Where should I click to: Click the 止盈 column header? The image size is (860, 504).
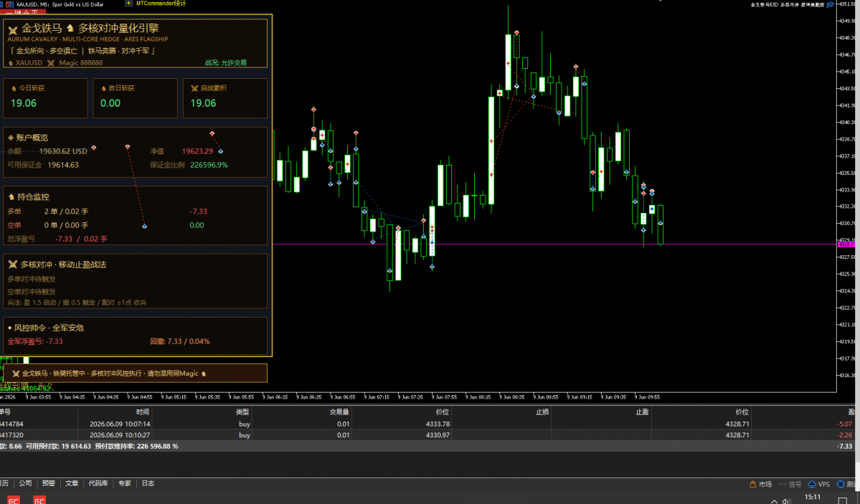click(642, 412)
